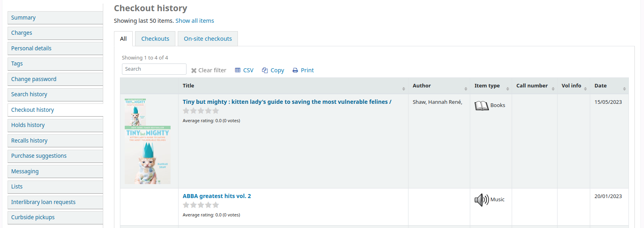Sort table by Item type column
The height and width of the screenshot is (228, 644).
click(x=491, y=86)
